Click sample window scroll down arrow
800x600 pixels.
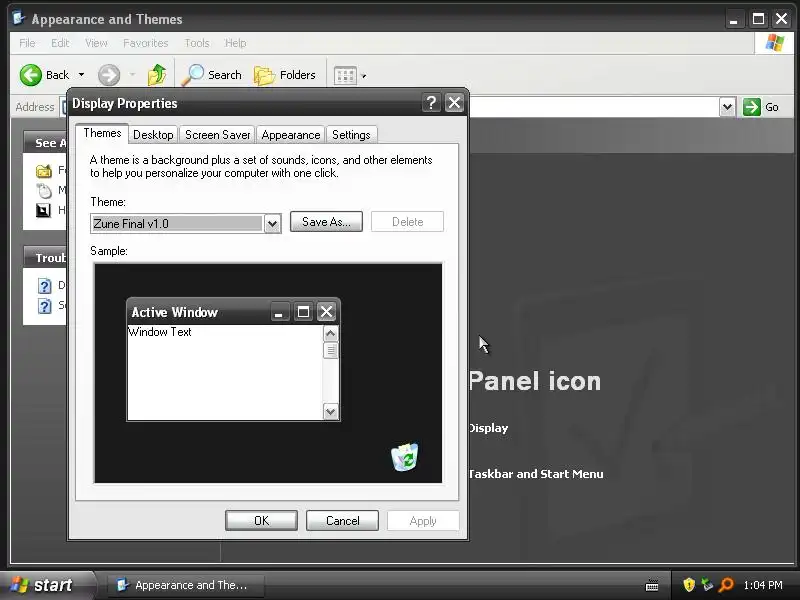click(x=331, y=411)
